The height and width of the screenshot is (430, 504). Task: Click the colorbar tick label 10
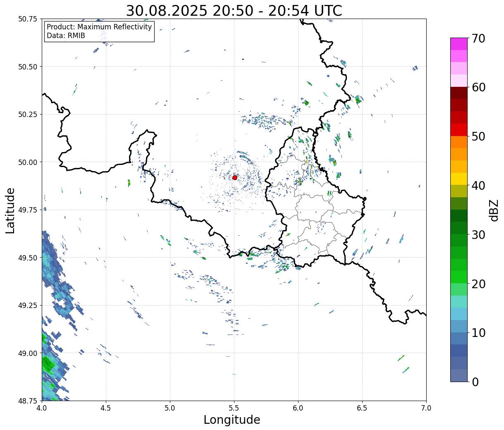[478, 333]
